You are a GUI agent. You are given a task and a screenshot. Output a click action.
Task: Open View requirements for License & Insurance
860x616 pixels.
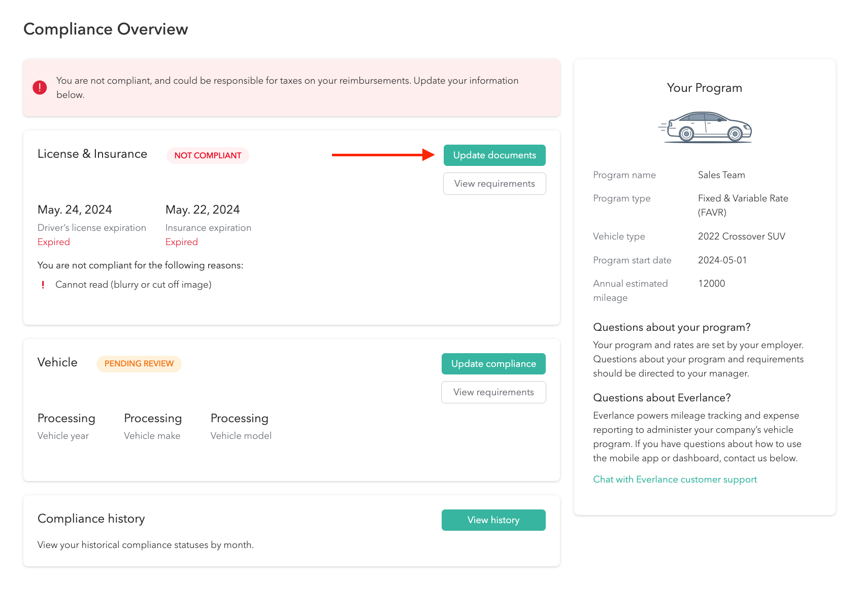pos(494,184)
